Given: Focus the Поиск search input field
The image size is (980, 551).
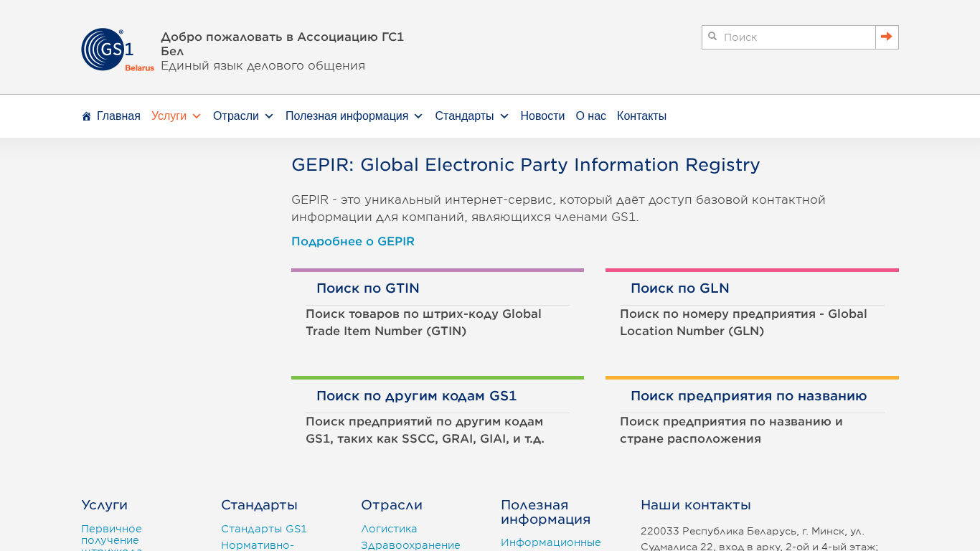Looking at the screenshot, I should (x=788, y=37).
